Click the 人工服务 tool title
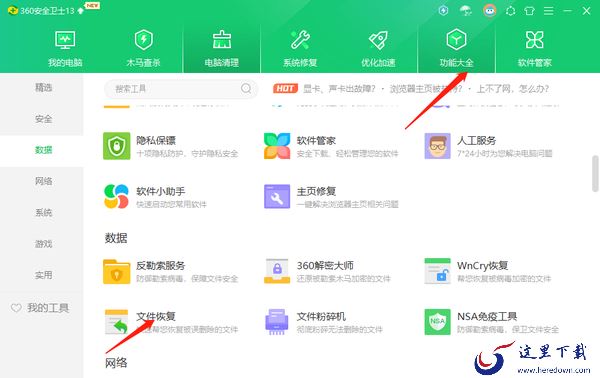This screenshot has width=600, height=378. click(x=476, y=140)
